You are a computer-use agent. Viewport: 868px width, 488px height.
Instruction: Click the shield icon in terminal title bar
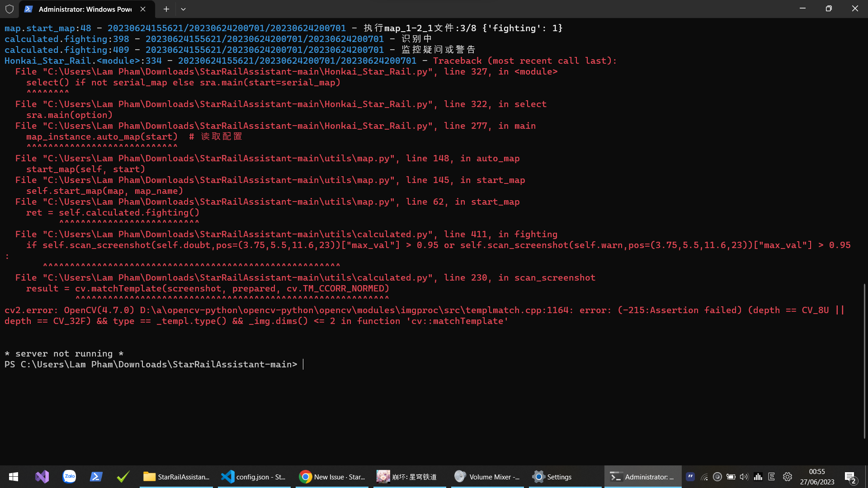click(x=9, y=9)
